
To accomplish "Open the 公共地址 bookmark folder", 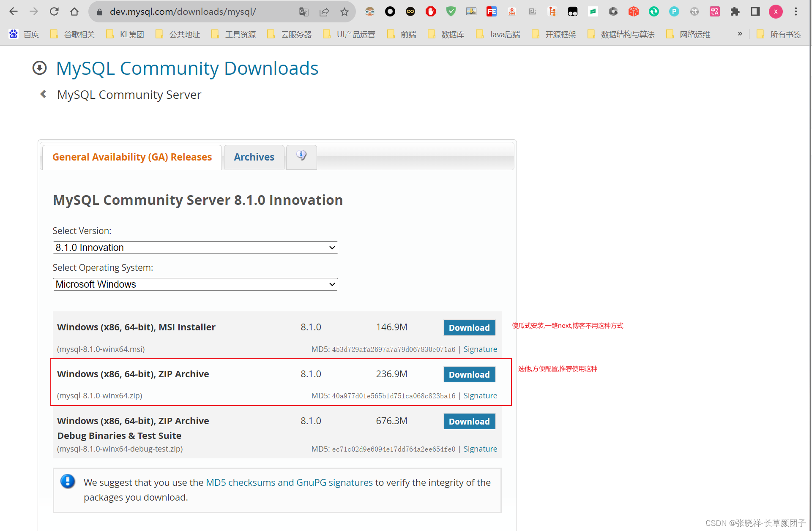I will pos(178,34).
